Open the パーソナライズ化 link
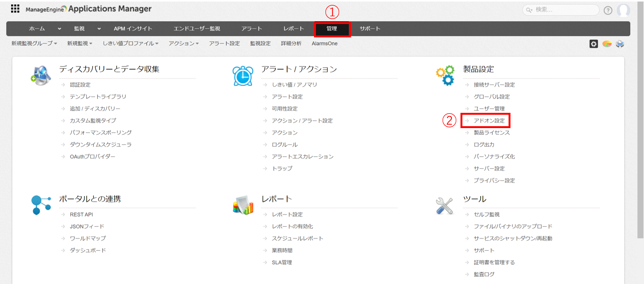The height and width of the screenshot is (284, 644). (x=494, y=157)
